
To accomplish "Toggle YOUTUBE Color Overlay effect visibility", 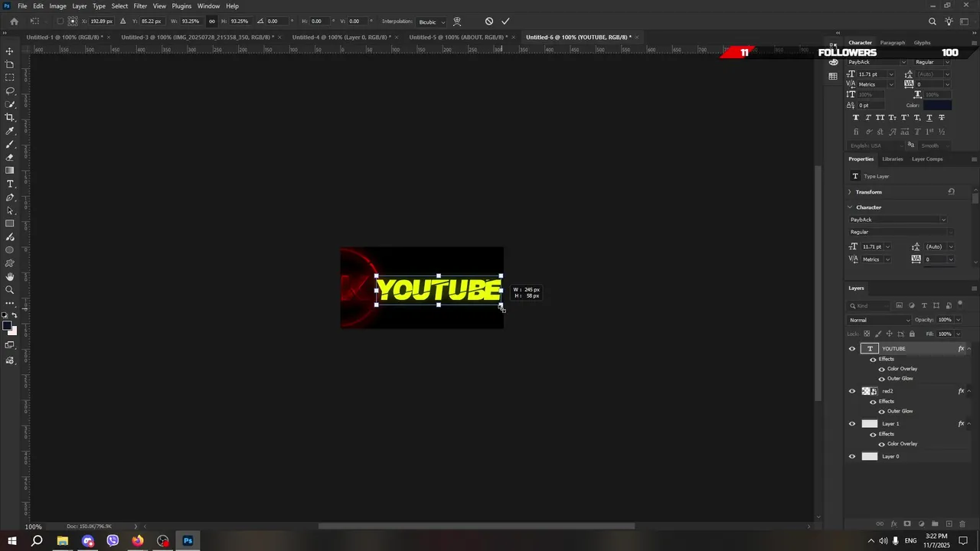I will [x=881, y=369].
